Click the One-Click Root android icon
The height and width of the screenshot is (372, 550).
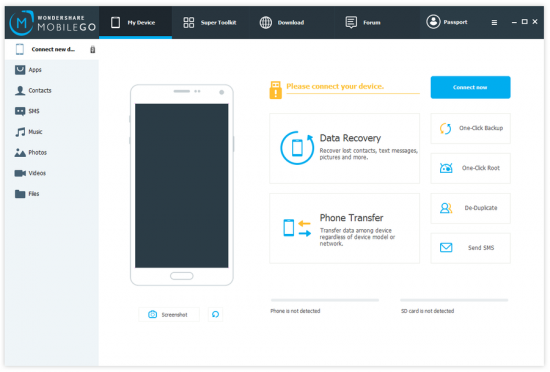pyautogui.click(x=446, y=168)
